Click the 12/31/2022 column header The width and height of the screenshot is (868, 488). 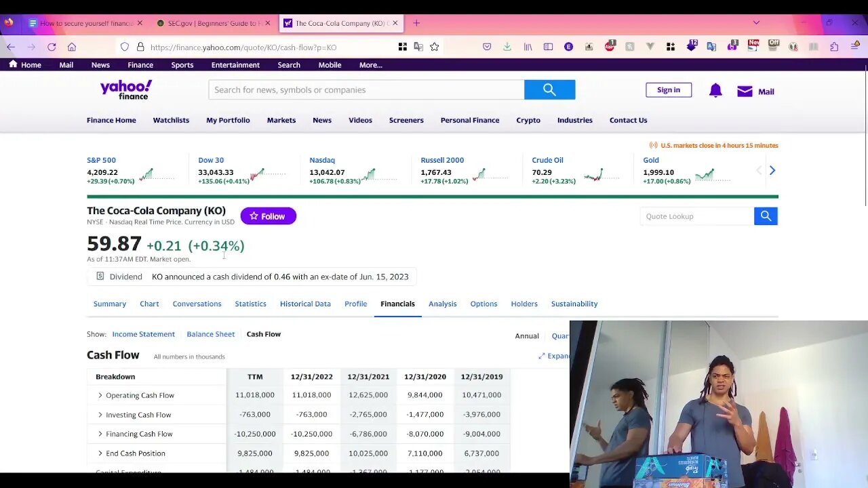312,376
